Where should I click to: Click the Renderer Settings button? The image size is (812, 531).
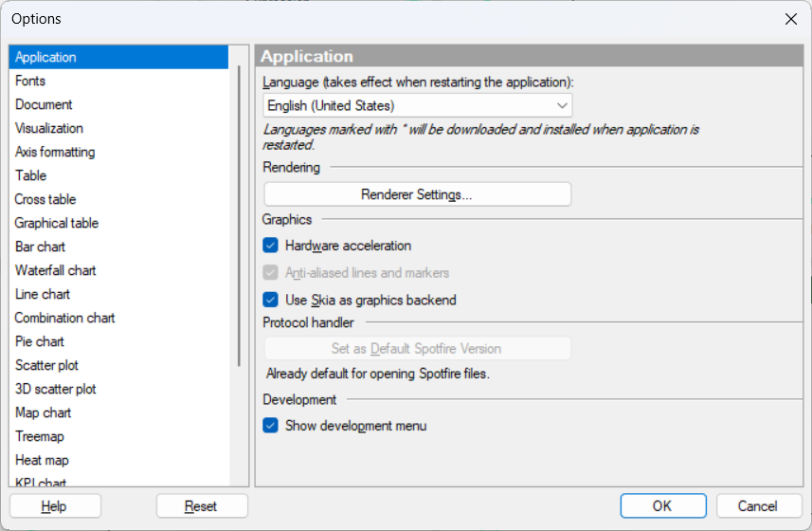tap(417, 194)
